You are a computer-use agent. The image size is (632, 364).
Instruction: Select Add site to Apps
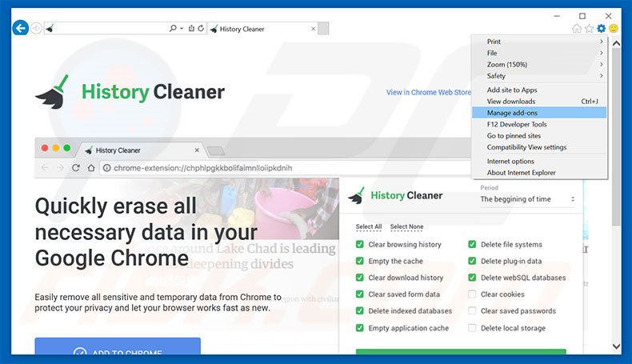[x=540, y=90]
